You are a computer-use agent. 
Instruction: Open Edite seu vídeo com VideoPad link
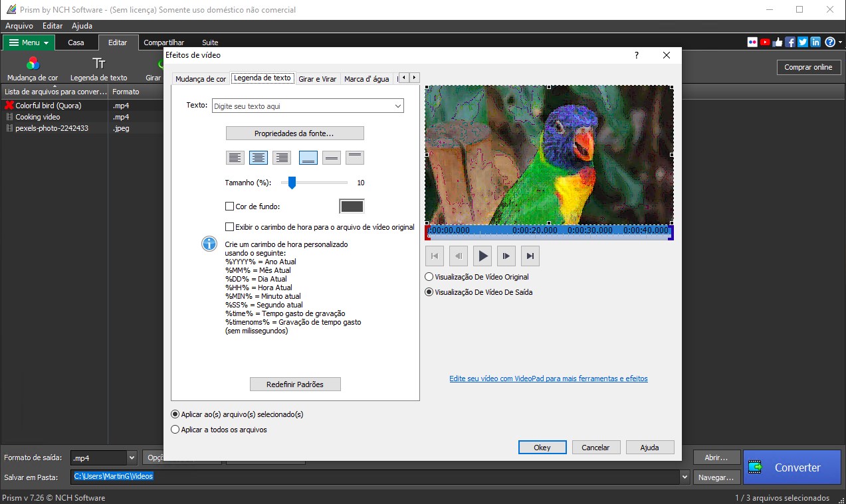click(548, 378)
